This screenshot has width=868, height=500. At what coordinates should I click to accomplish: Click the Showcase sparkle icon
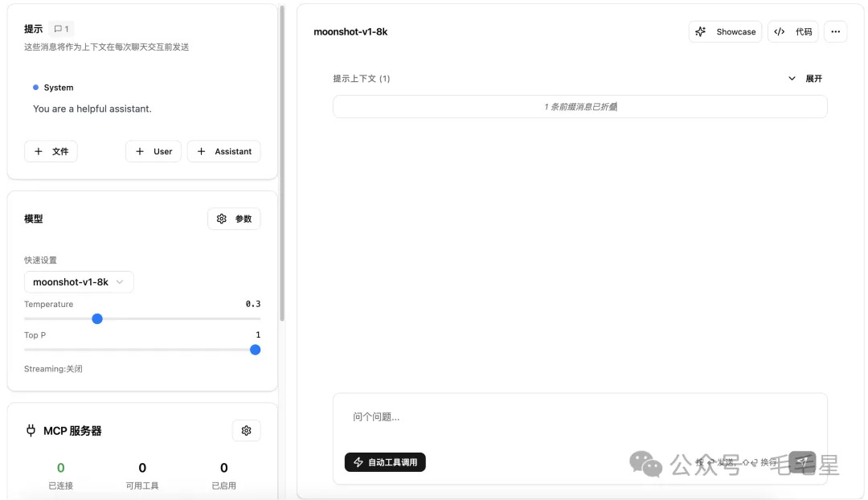click(x=700, y=31)
